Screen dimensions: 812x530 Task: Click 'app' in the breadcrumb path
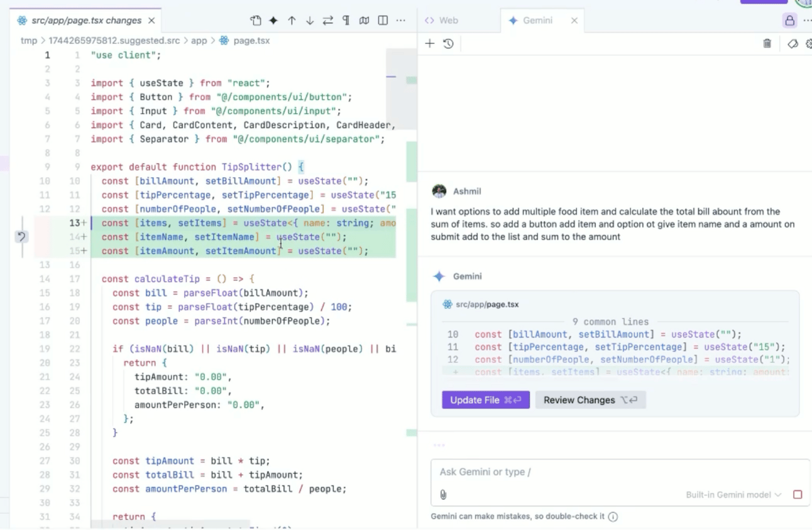pyautogui.click(x=199, y=40)
